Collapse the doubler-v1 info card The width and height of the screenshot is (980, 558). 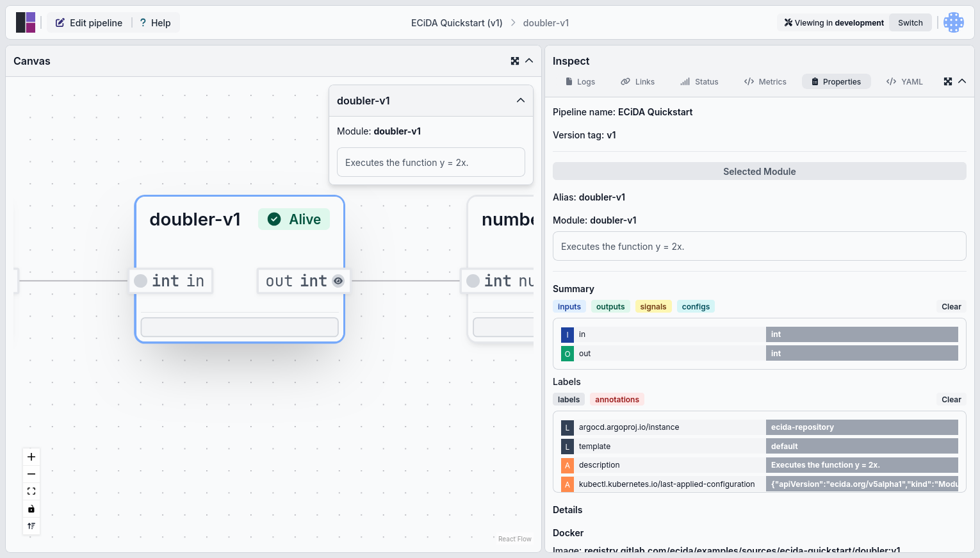[521, 101]
